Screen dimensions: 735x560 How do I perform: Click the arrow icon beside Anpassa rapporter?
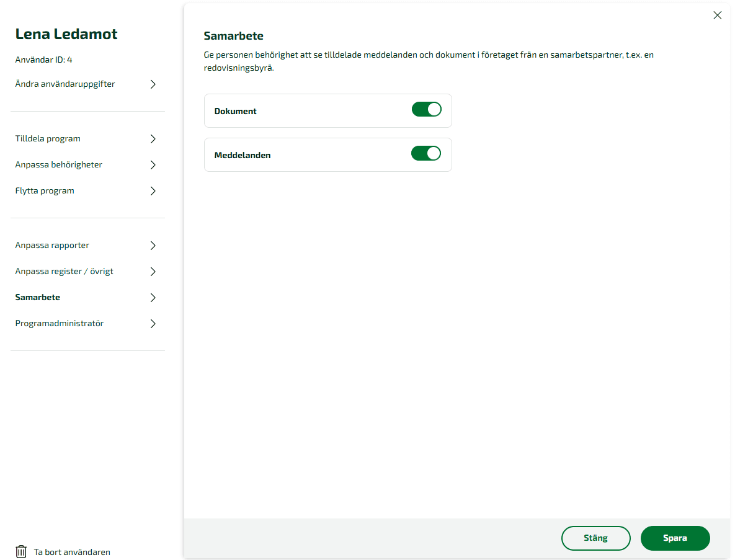pos(153,246)
